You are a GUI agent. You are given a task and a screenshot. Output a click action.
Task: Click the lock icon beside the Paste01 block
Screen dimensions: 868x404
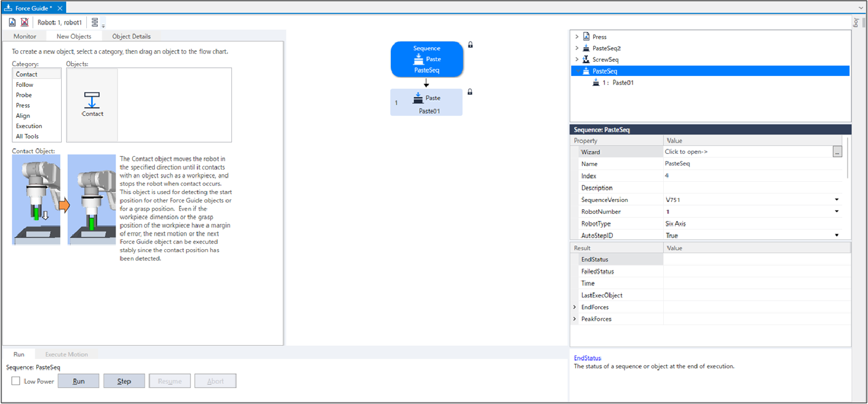(x=470, y=92)
